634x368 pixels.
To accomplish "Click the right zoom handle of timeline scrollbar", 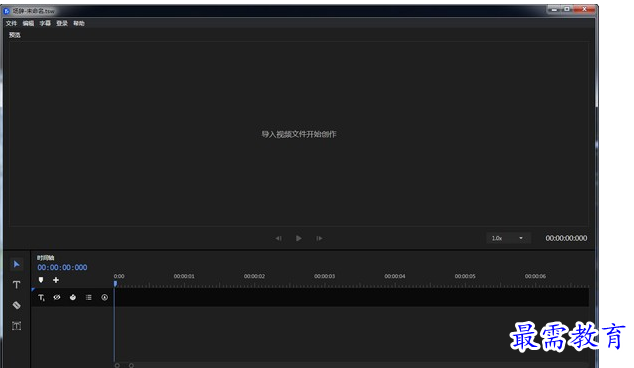I will 131,366.
